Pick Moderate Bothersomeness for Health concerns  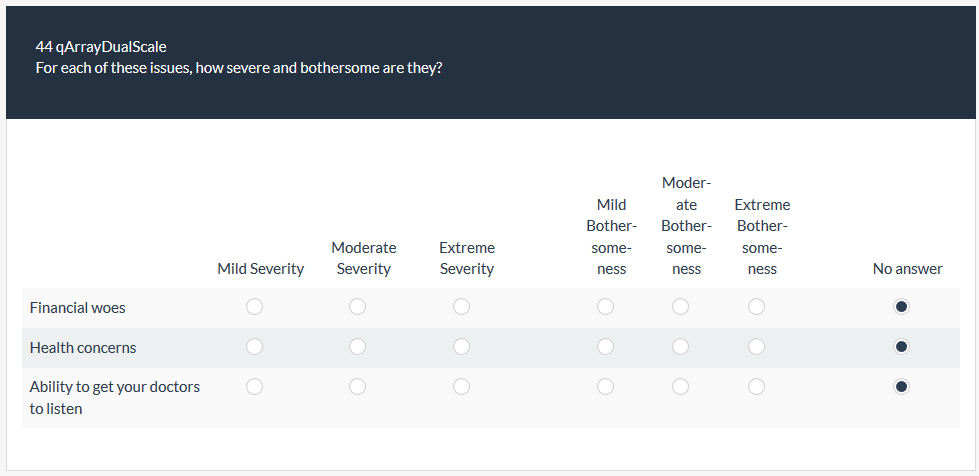click(x=681, y=347)
